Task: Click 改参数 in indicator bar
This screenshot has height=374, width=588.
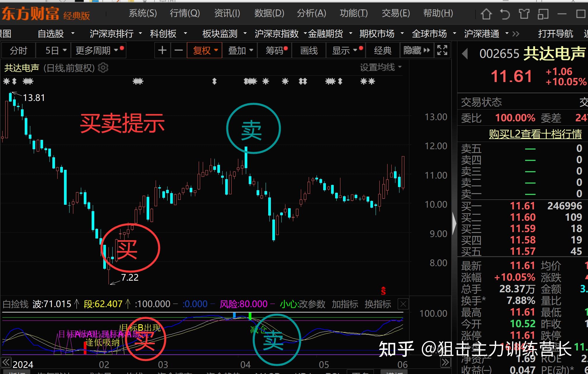Action: coord(312,304)
